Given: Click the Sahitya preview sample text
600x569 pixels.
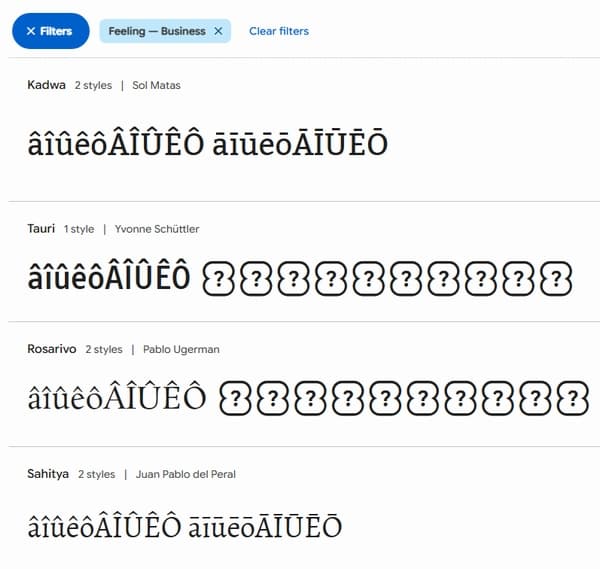Looking at the screenshot, I should pyautogui.click(x=184, y=527).
